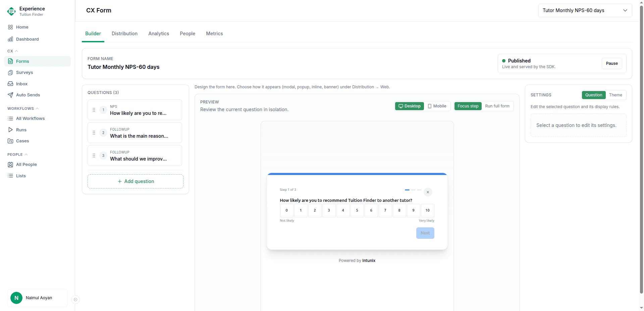Choose NPS score 5
The height and width of the screenshot is (311, 644).
point(357,211)
